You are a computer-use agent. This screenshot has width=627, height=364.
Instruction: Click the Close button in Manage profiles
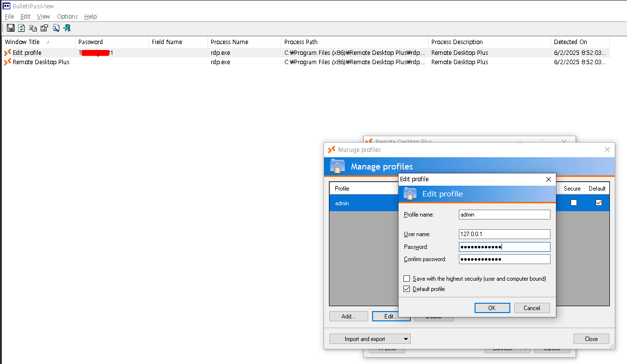point(591,339)
